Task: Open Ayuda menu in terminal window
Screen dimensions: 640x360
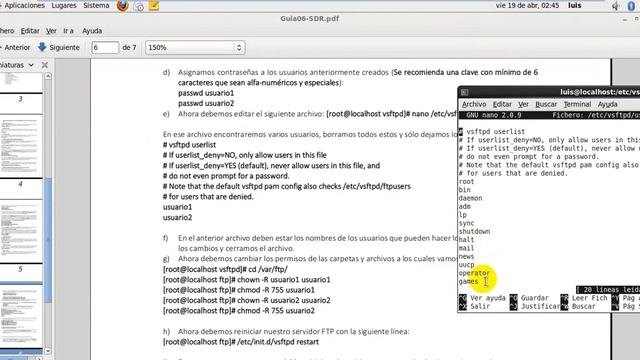Action: 607,104
